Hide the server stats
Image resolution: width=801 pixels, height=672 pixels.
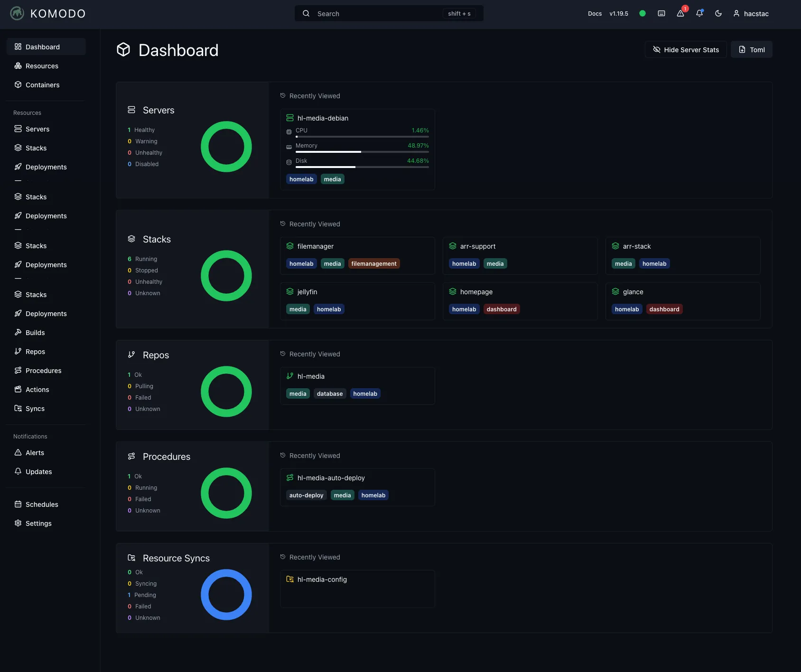686,50
